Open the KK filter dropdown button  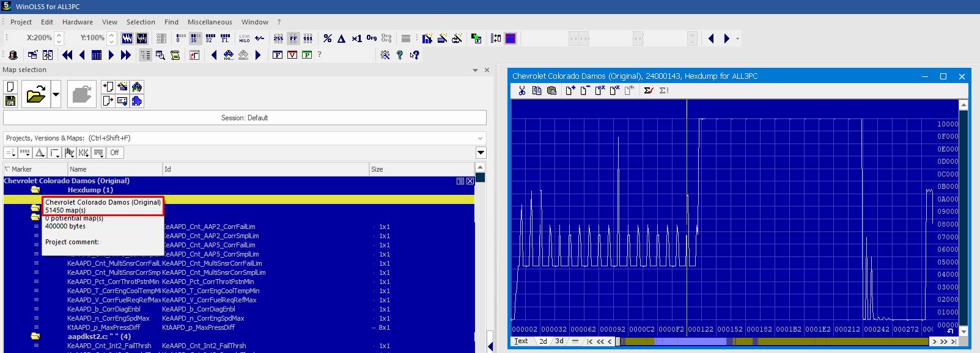[84, 153]
